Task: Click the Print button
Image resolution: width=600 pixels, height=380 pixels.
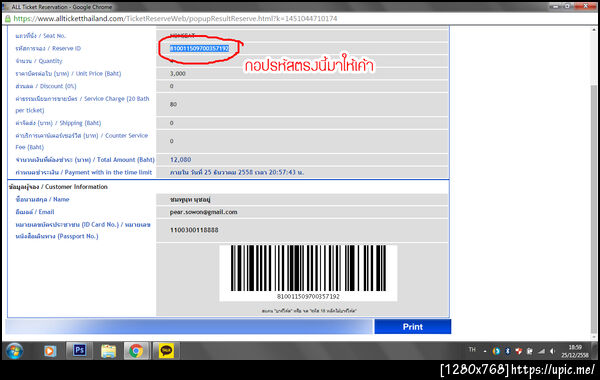Action: click(x=412, y=326)
